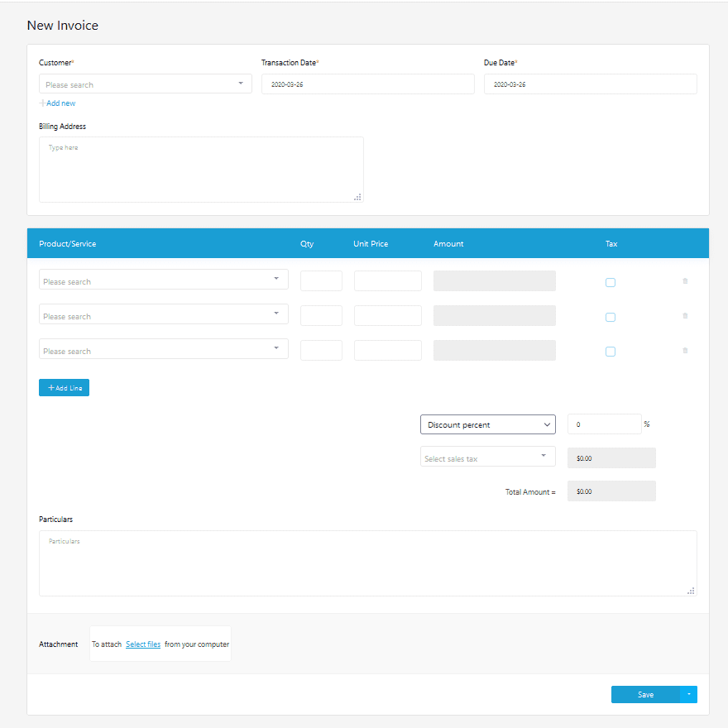Check the Tax box on third line
This screenshot has width=728, height=728.
click(x=611, y=351)
